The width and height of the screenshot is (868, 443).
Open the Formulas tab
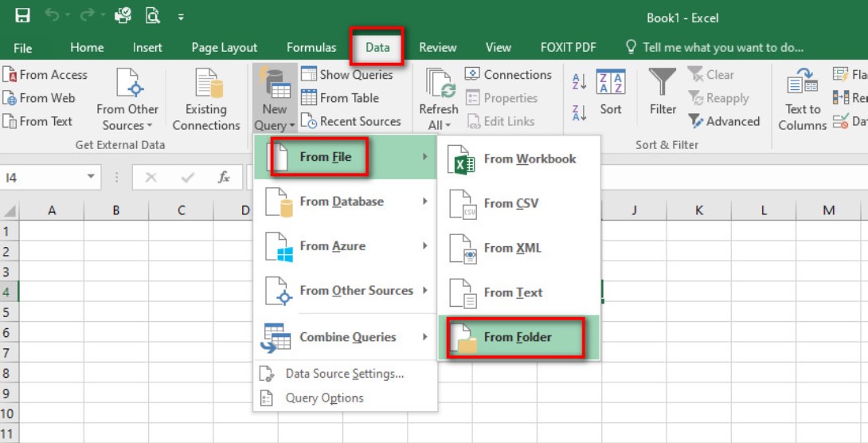point(311,48)
